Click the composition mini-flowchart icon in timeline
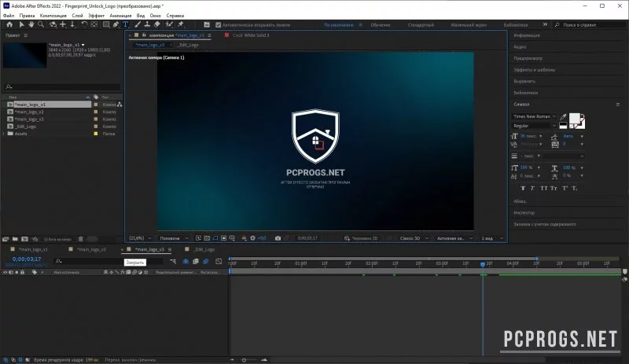Image resolution: width=629 pixels, height=364 pixels. [173, 261]
